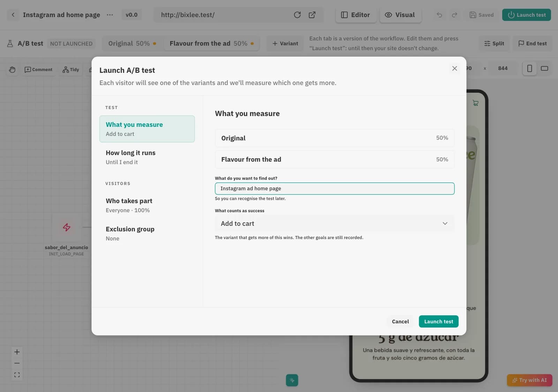
Task: Select the Original variant row in dialog
Action: coord(334,138)
